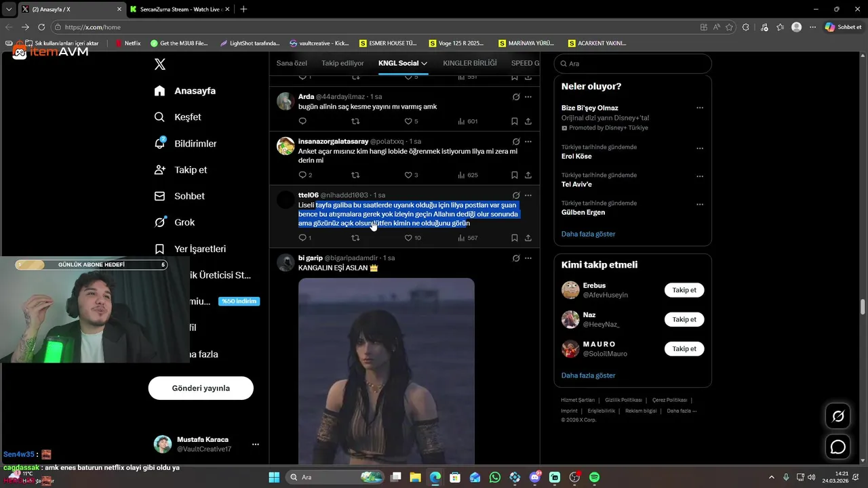Reply to Arda's post
This screenshot has width=868, height=488.
coord(302,121)
